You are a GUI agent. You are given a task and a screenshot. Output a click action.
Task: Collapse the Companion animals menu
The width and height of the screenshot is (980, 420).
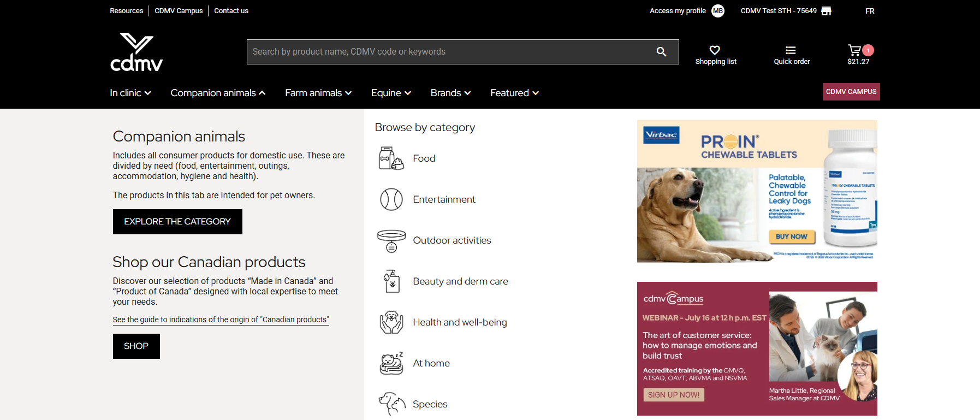(218, 93)
